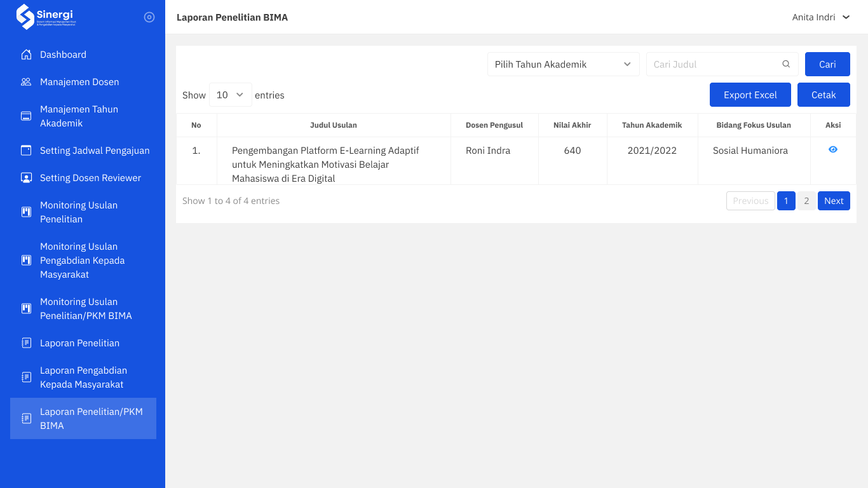Go to the Next page
The width and height of the screenshot is (868, 488).
pyautogui.click(x=834, y=201)
